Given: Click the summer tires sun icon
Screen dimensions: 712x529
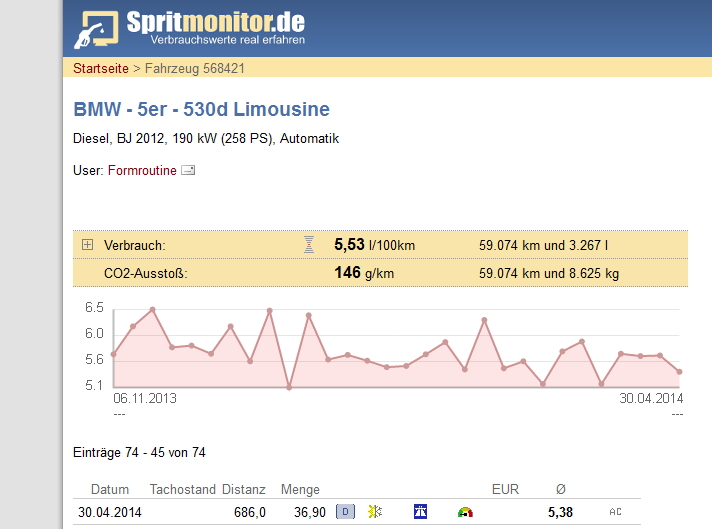Looking at the screenshot, I should (x=375, y=512).
